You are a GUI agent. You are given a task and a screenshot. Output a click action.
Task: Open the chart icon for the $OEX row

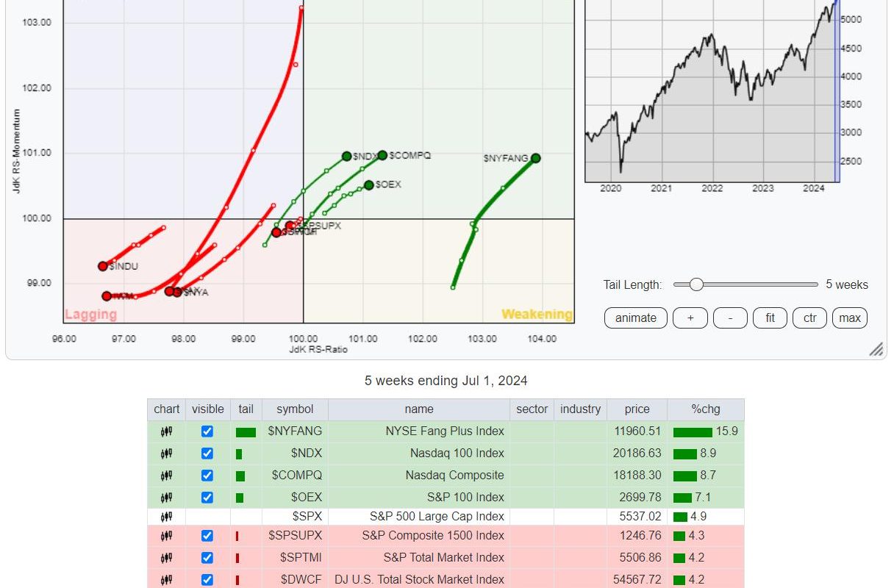tap(167, 498)
